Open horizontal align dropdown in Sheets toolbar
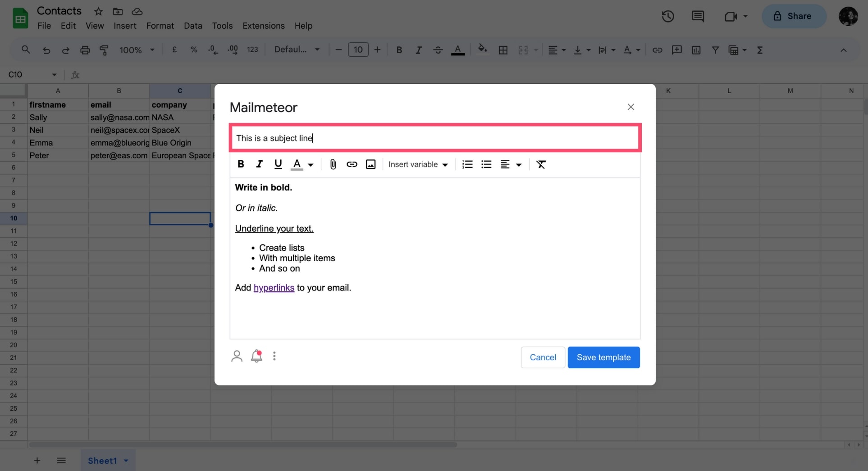This screenshot has width=868, height=471. tap(557, 50)
